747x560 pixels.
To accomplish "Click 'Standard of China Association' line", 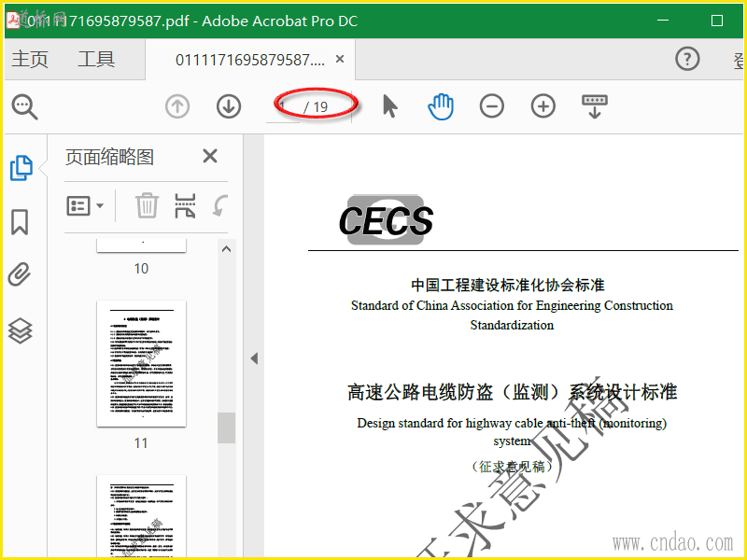I will [x=512, y=305].
